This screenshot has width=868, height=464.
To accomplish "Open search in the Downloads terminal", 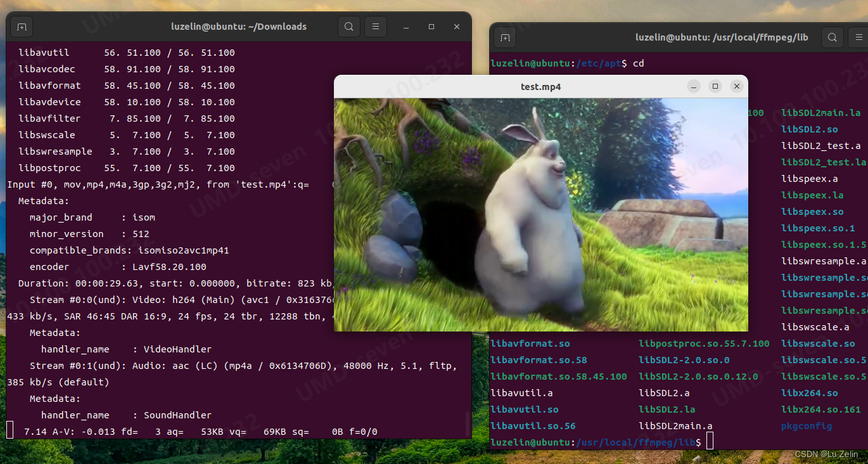I will [348, 27].
